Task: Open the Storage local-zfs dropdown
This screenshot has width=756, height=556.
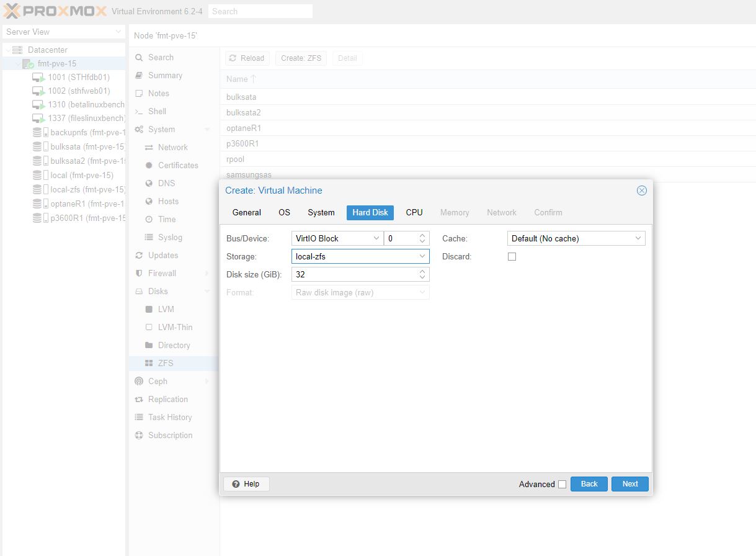Action: [x=360, y=256]
